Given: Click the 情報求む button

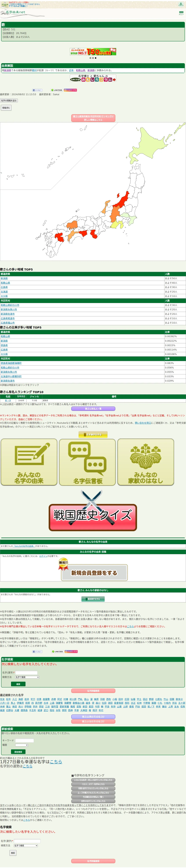Looking at the screenshot, I should [6, 108].
